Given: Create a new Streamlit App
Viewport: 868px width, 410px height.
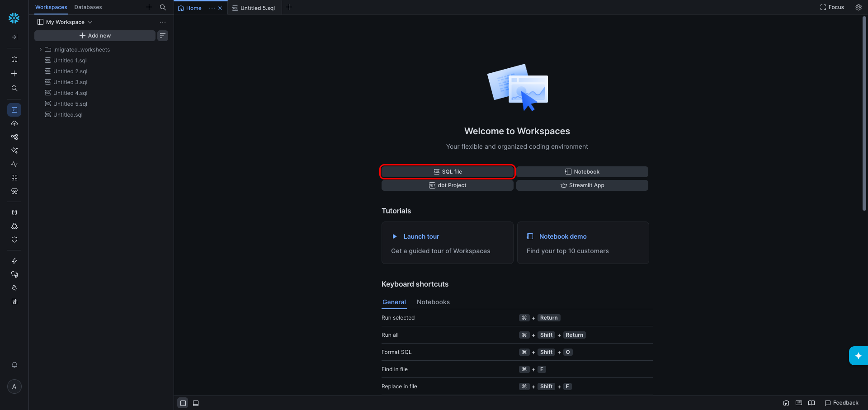Looking at the screenshot, I should [582, 185].
